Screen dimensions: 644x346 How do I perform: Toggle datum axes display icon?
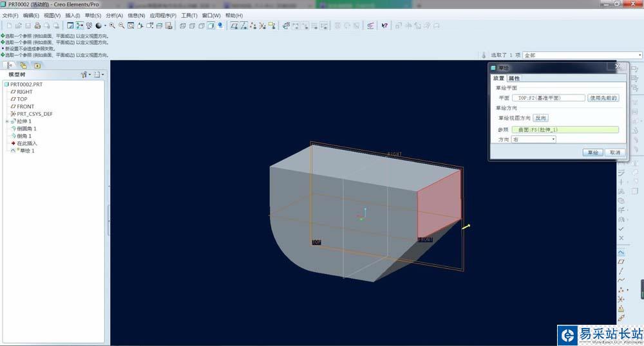[244, 26]
